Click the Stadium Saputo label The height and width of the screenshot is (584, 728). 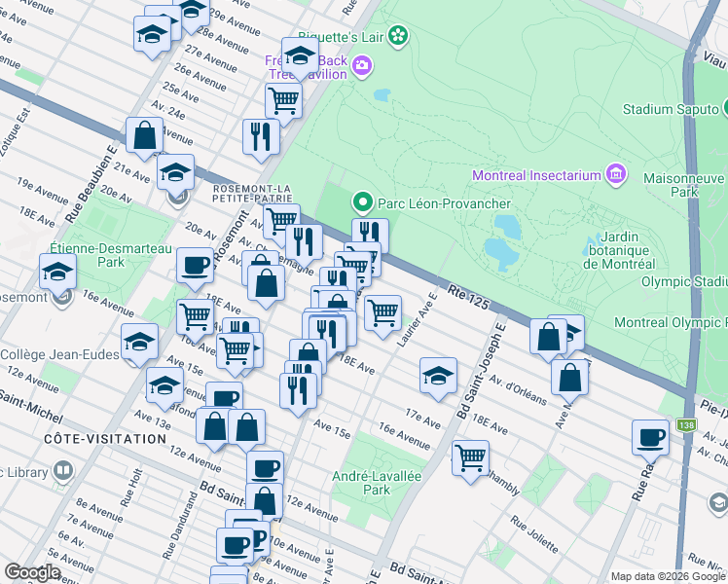click(671, 110)
